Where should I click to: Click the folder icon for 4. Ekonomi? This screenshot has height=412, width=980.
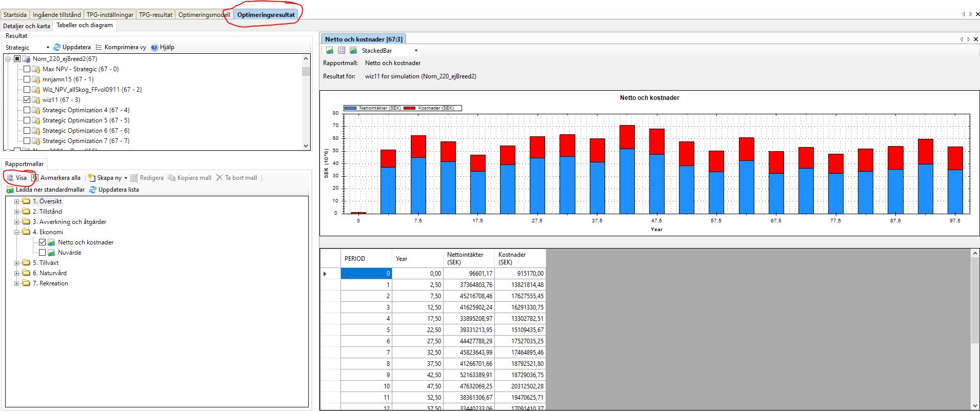click(x=26, y=232)
